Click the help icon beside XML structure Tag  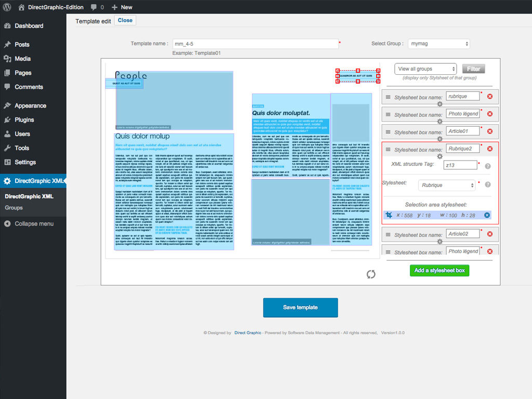pos(488,166)
